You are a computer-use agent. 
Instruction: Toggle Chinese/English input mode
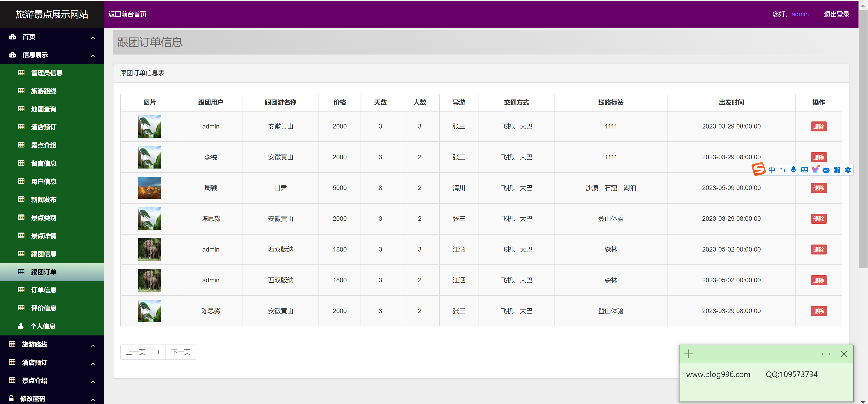(772, 170)
